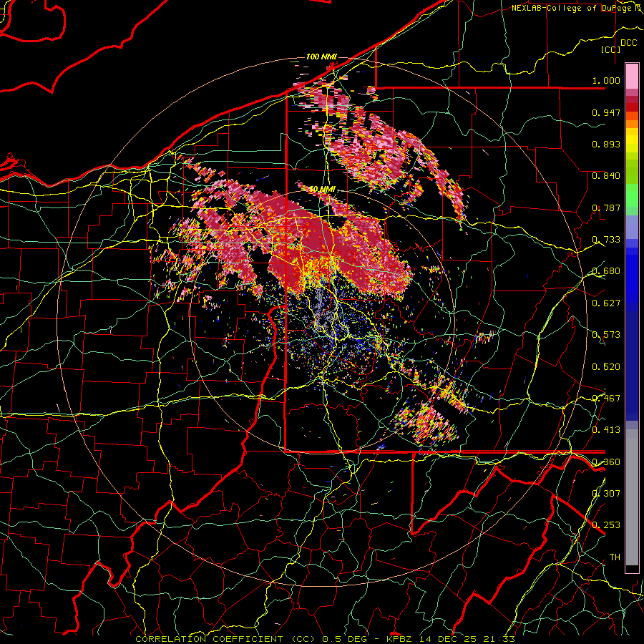Click the 100 NMI range ring label
Viewport: 644px width, 644px height.
[321, 57]
